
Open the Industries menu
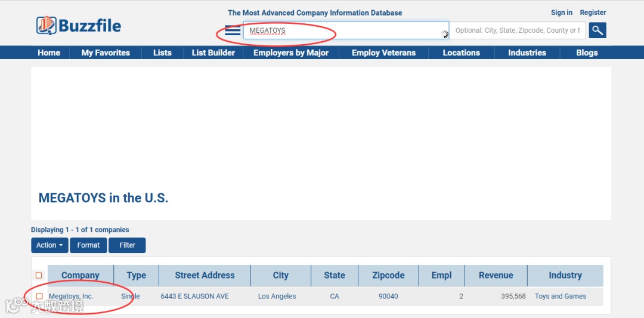527,53
